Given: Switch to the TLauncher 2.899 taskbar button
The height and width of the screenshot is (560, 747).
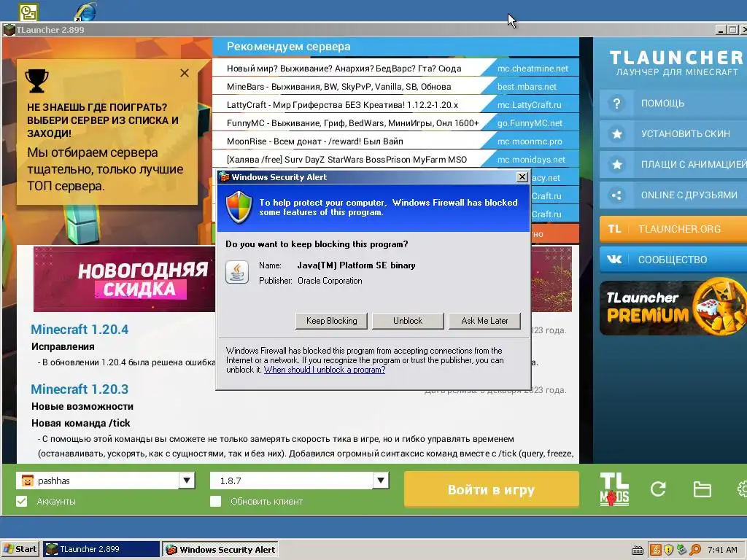Looking at the screenshot, I should pos(101,550).
